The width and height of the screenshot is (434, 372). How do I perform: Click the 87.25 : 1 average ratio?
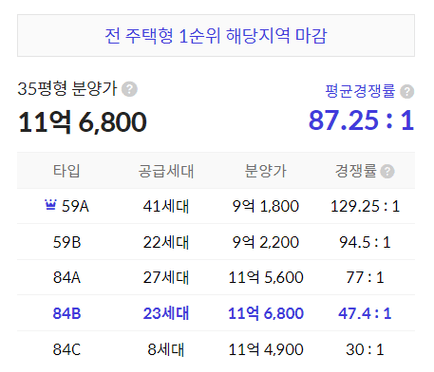pyautogui.click(x=361, y=120)
